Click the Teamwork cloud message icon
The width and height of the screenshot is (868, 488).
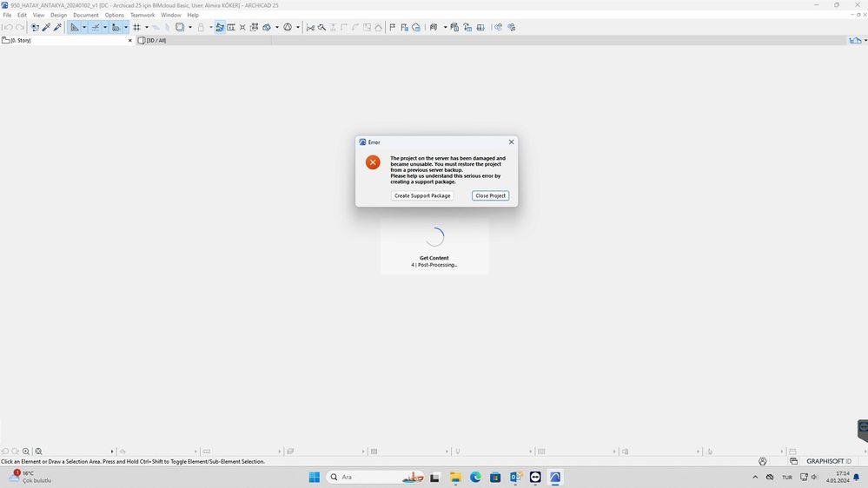coord(416,27)
